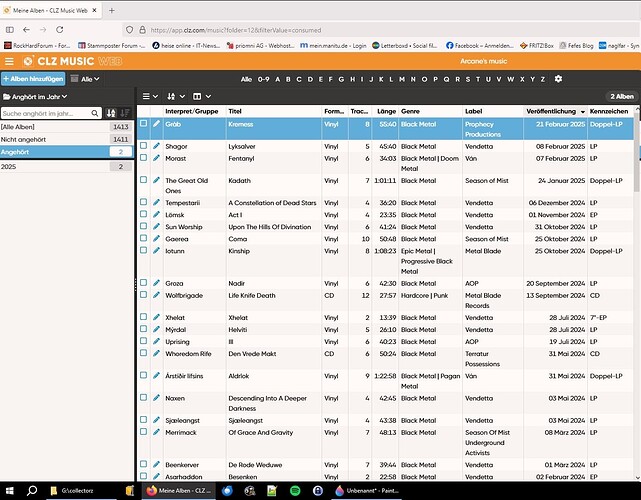Open the list view mode dropdown

point(150,96)
